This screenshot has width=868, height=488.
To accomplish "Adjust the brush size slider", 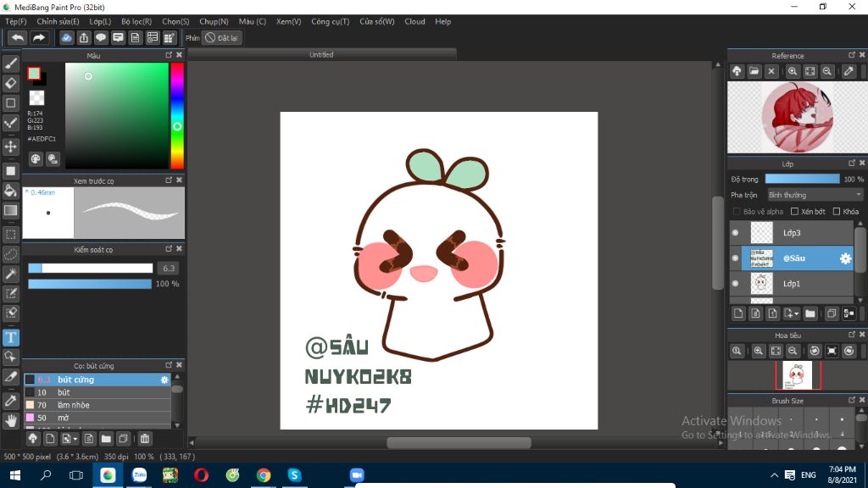I will tap(90, 269).
